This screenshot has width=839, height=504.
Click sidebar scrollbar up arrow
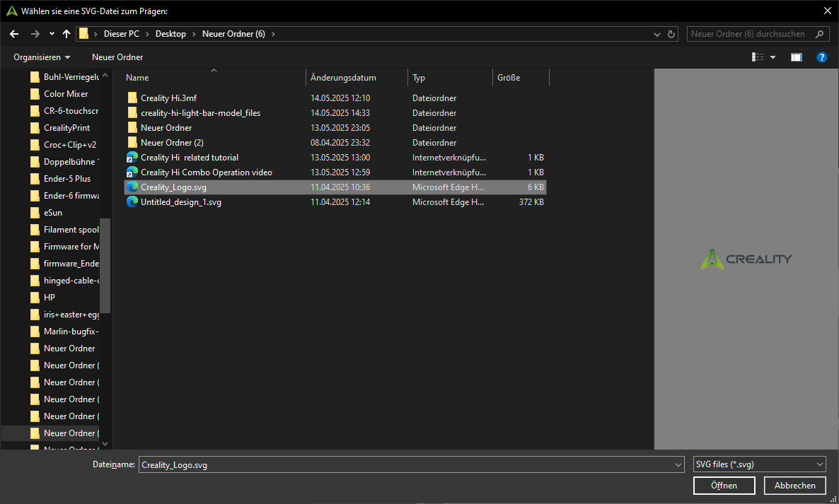pos(105,76)
